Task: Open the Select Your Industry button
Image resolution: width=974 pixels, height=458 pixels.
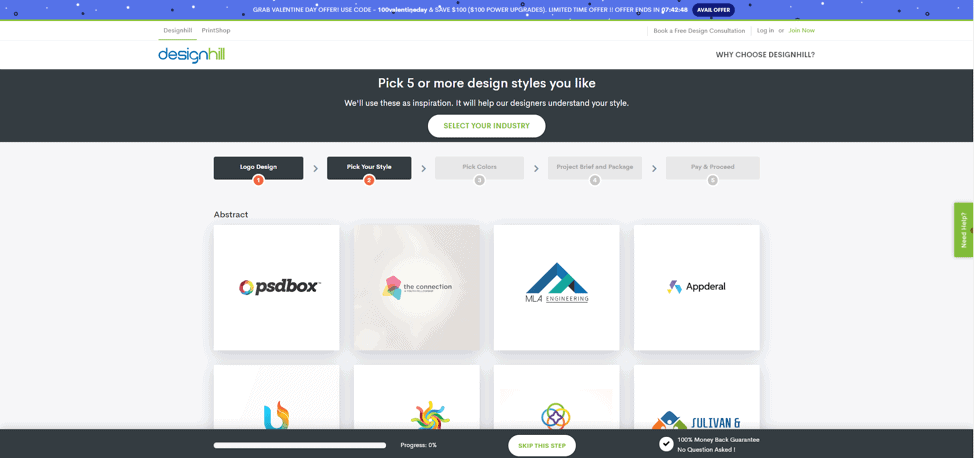Action: (486, 126)
